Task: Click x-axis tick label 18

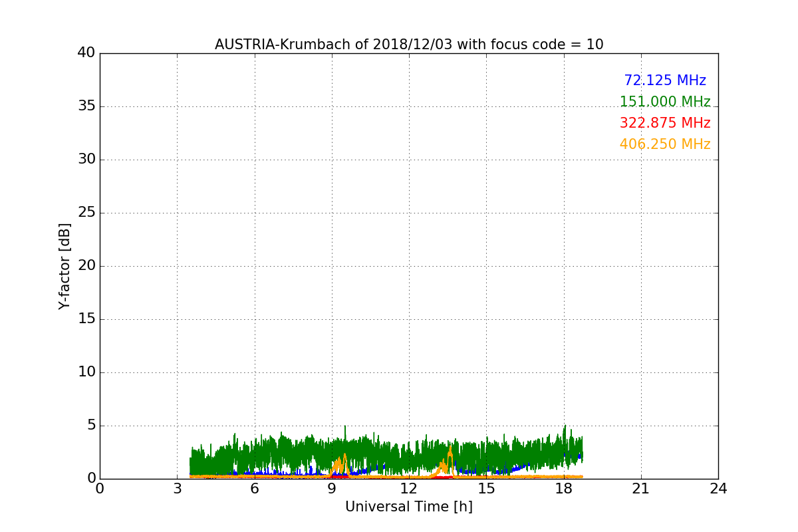Action: [564, 488]
